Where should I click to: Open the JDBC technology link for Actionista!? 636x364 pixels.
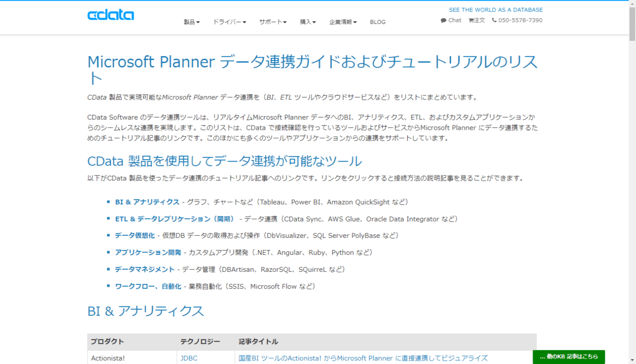[189, 358]
